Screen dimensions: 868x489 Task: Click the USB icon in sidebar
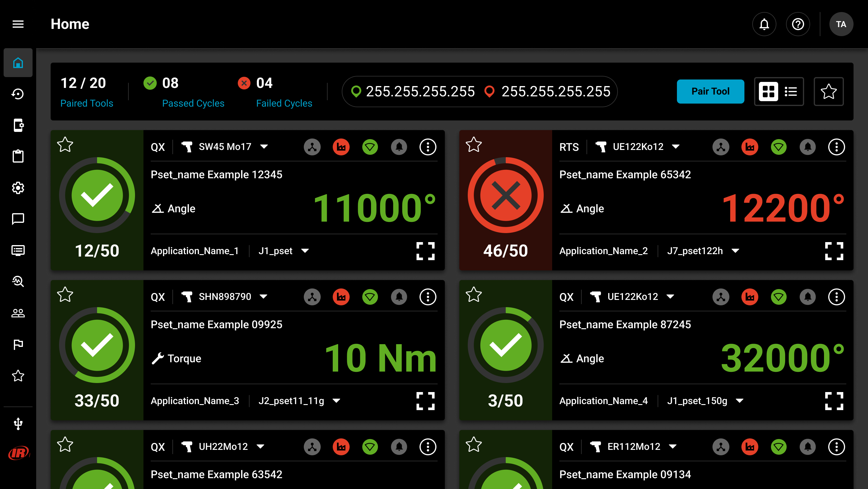(x=18, y=423)
